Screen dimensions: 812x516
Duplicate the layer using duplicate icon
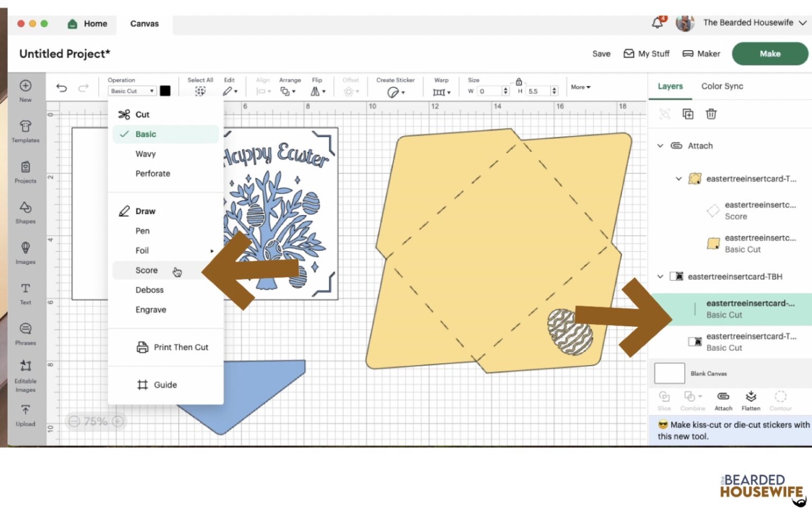tap(688, 114)
